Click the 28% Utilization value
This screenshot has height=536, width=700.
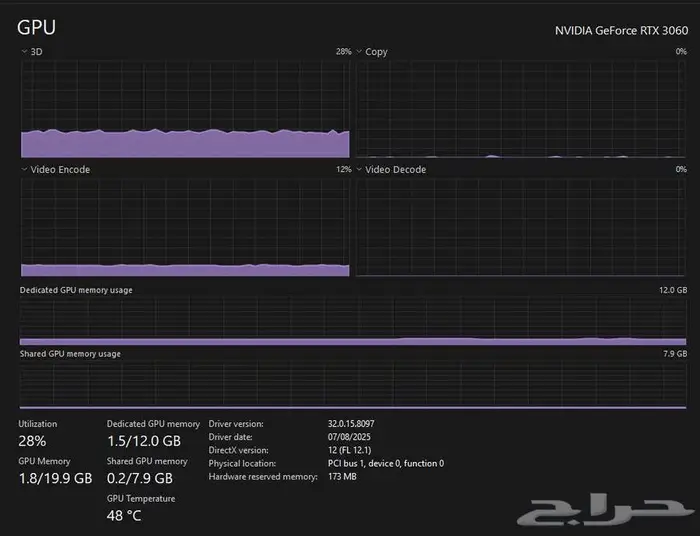point(32,441)
